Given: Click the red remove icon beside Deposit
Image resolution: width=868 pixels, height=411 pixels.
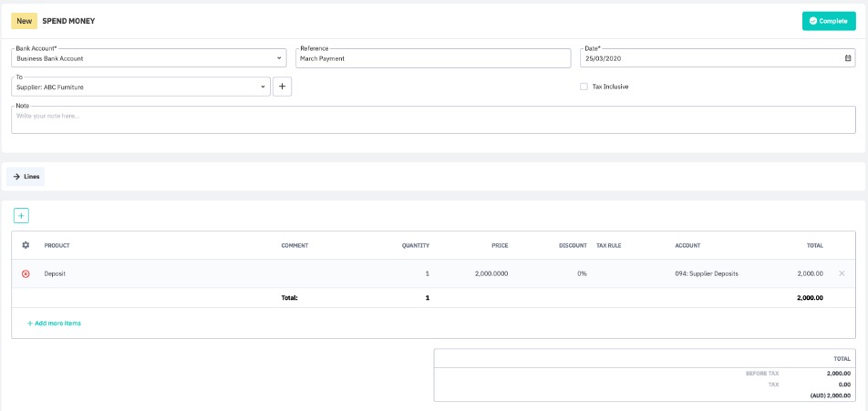Looking at the screenshot, I should tap(26, 273).
